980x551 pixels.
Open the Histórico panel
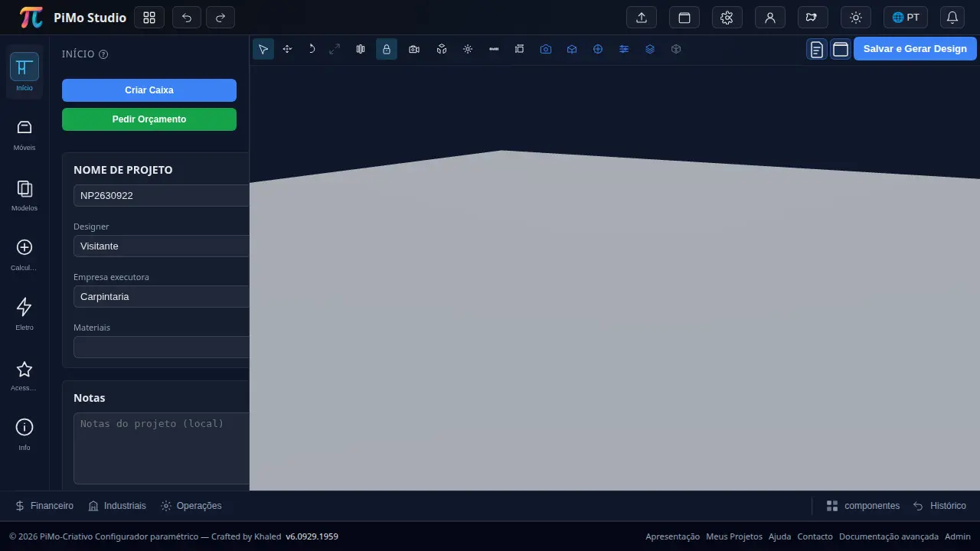(x=939, y=506)
